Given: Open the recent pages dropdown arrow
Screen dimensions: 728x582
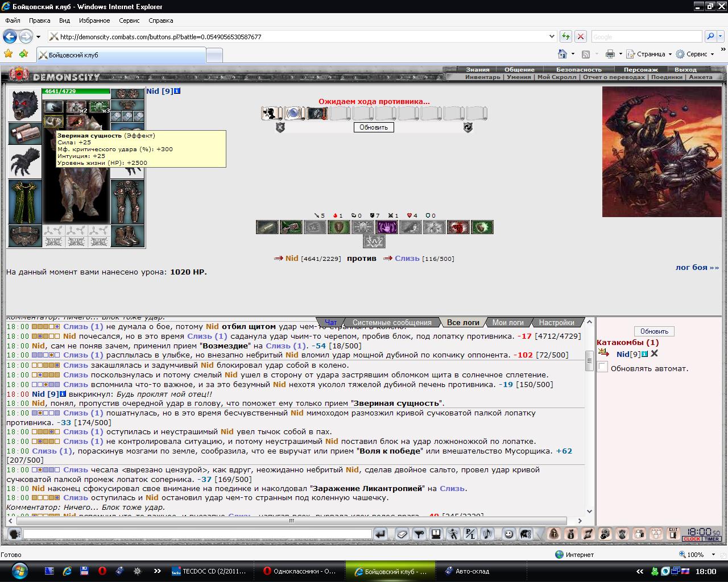Looking at the screenshot, I should coord(38,36).
